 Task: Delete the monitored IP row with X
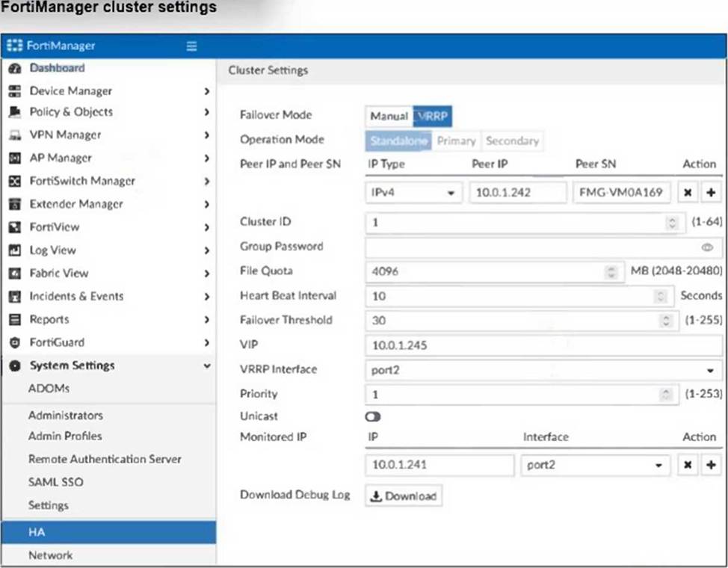coord(689,465)
